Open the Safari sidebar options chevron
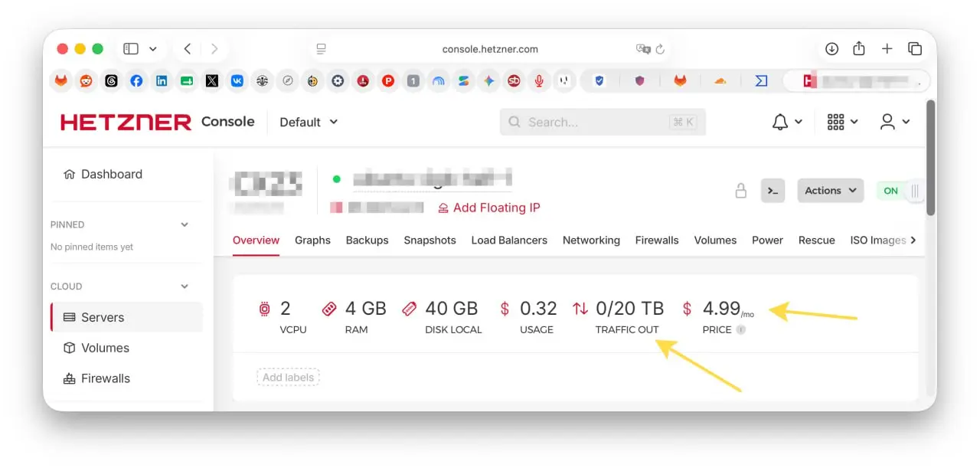Screen dimensions: 980x468 coord(152,49)
